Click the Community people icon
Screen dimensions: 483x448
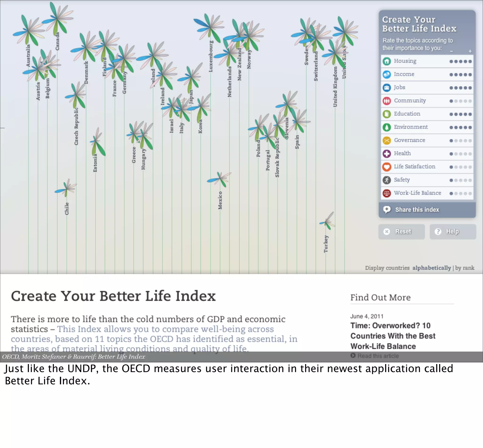pyautogui.click(x=387, y=101)
